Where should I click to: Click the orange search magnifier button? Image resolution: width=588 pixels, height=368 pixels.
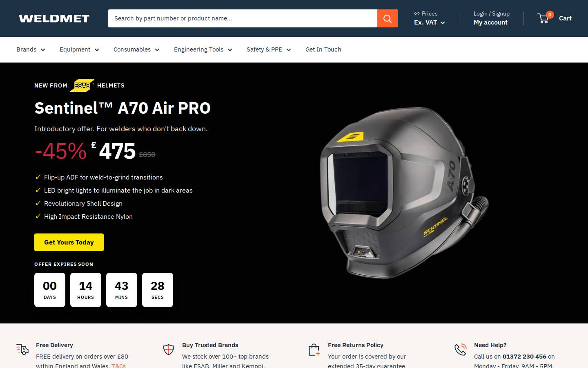388,18
